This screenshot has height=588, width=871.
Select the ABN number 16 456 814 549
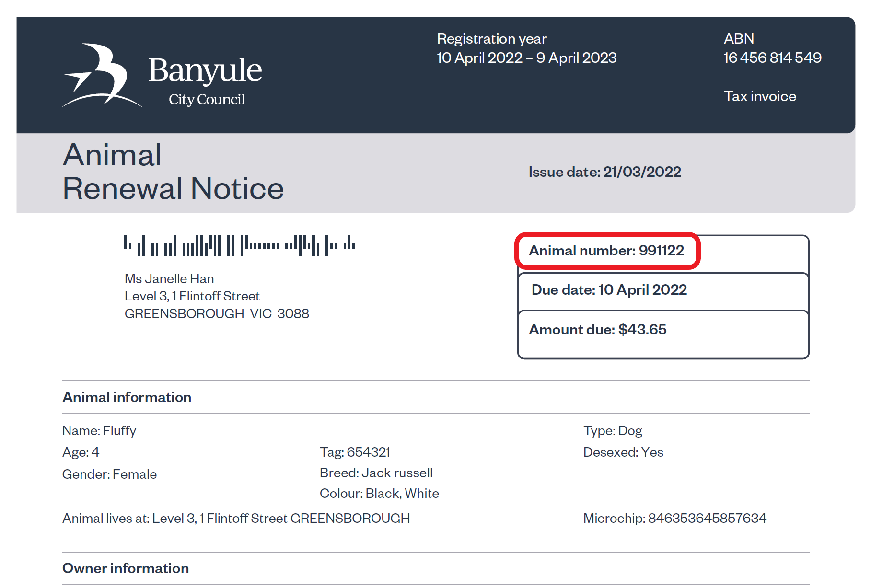pyautogui.click(x=773, y=58)
